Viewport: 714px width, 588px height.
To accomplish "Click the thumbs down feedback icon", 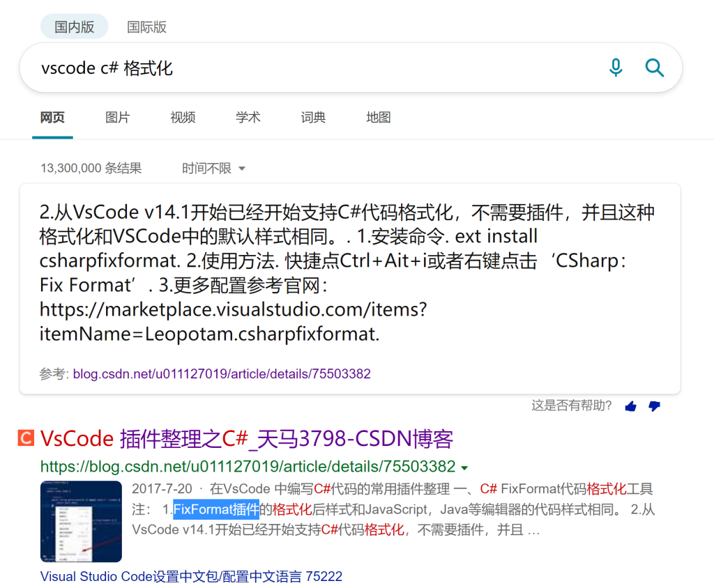I will pyautogui.click(x=654, y=406).
